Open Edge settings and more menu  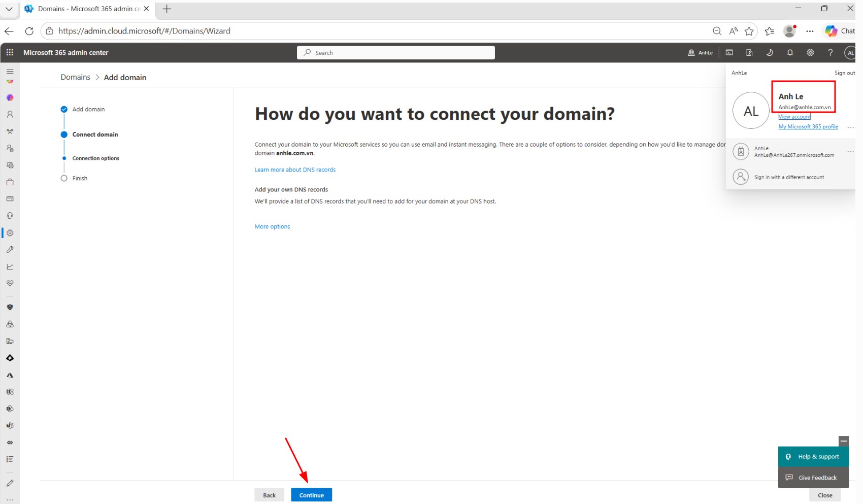(810, 31)
